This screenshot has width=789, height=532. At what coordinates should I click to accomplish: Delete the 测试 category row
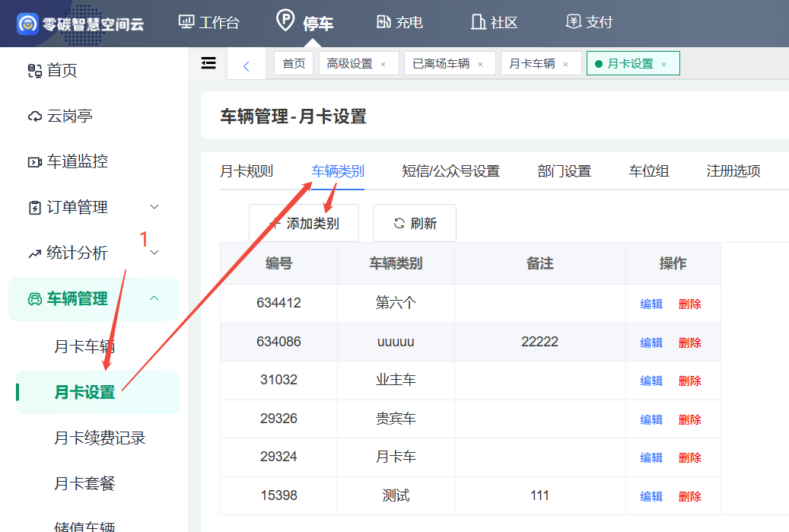click(690, 497)
